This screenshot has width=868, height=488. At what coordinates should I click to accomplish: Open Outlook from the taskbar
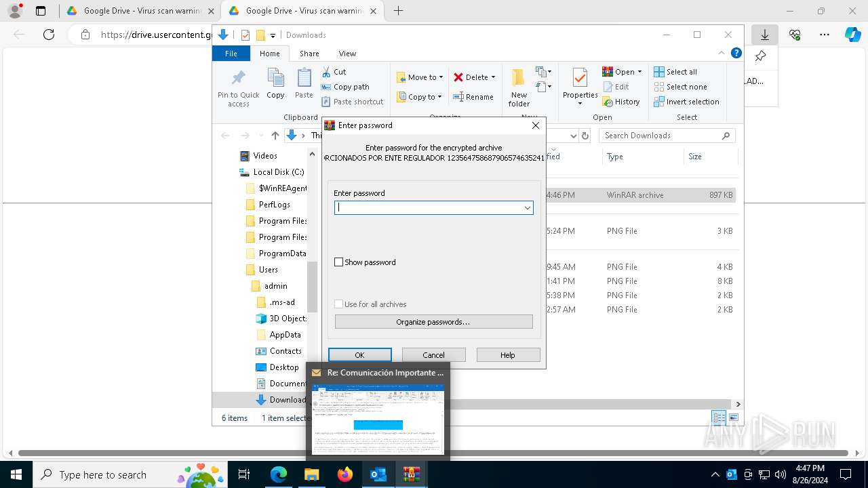378,474
